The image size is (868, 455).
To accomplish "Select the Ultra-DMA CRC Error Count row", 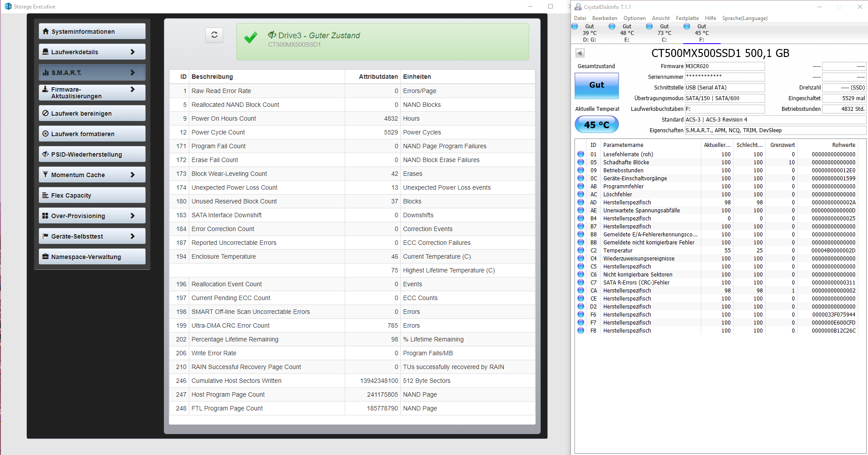I will pos(352,325).
